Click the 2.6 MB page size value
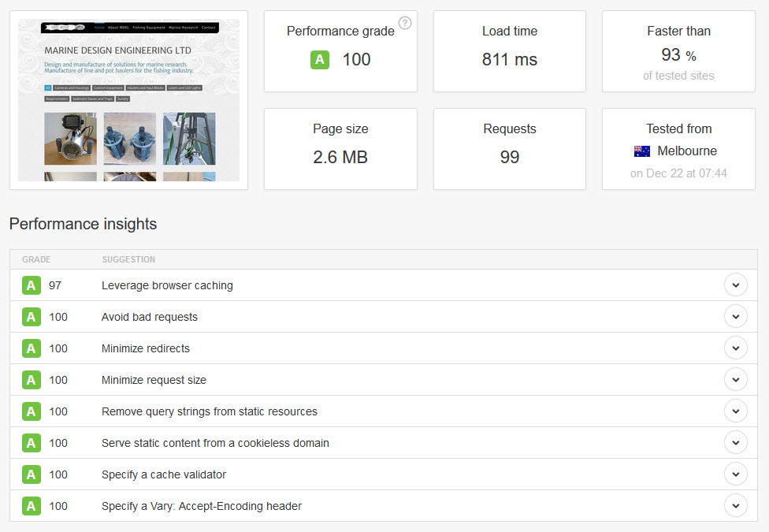This screenshot has width=769, height=532. point(340,158)
